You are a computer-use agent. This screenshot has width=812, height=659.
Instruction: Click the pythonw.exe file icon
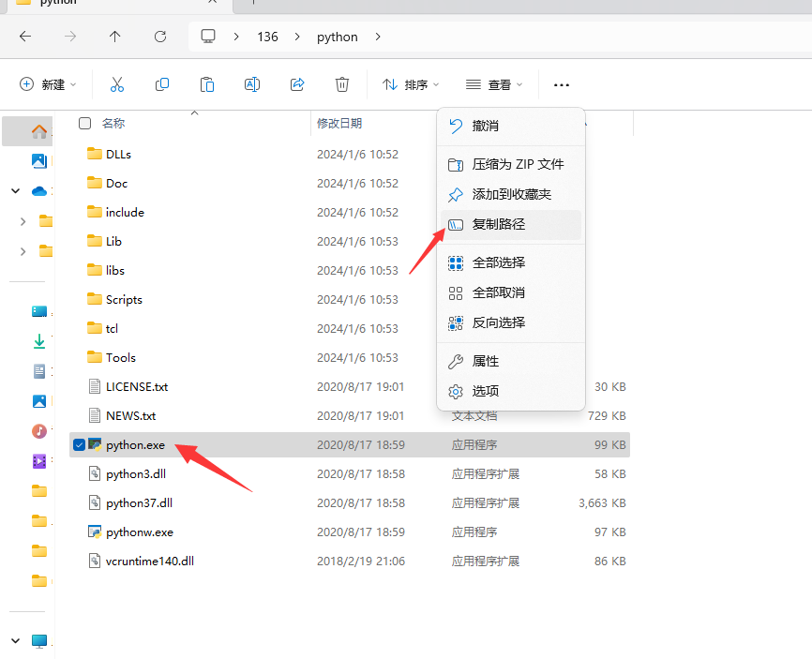tap(95, 532)
